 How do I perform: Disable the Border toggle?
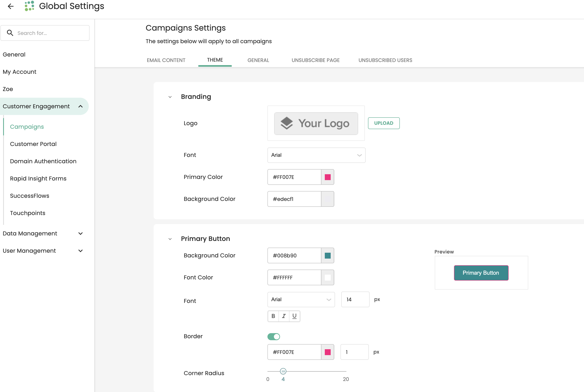click(274, 336)
